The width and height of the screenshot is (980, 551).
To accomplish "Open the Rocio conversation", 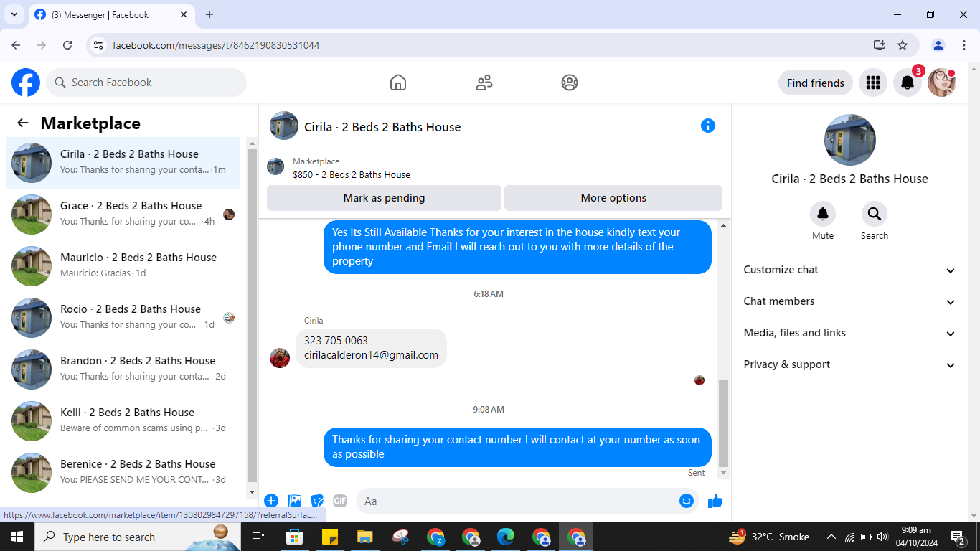I will pyautogui.click(x=123, y=318).
